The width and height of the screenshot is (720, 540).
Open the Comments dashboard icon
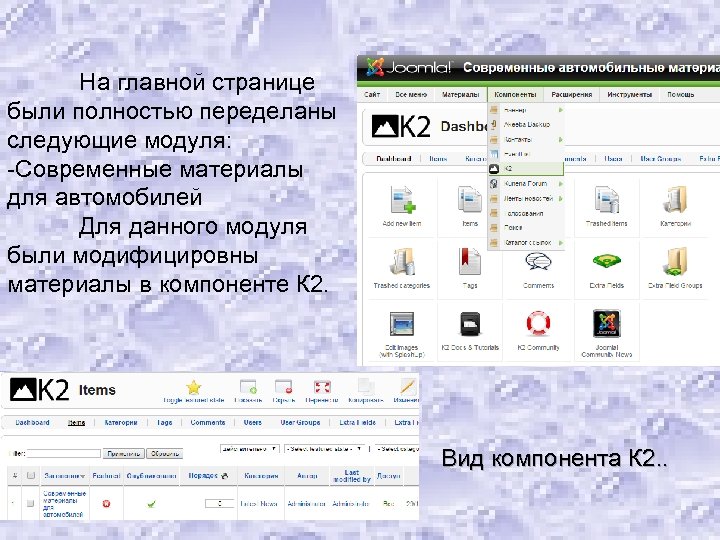(x=538, y=268)
